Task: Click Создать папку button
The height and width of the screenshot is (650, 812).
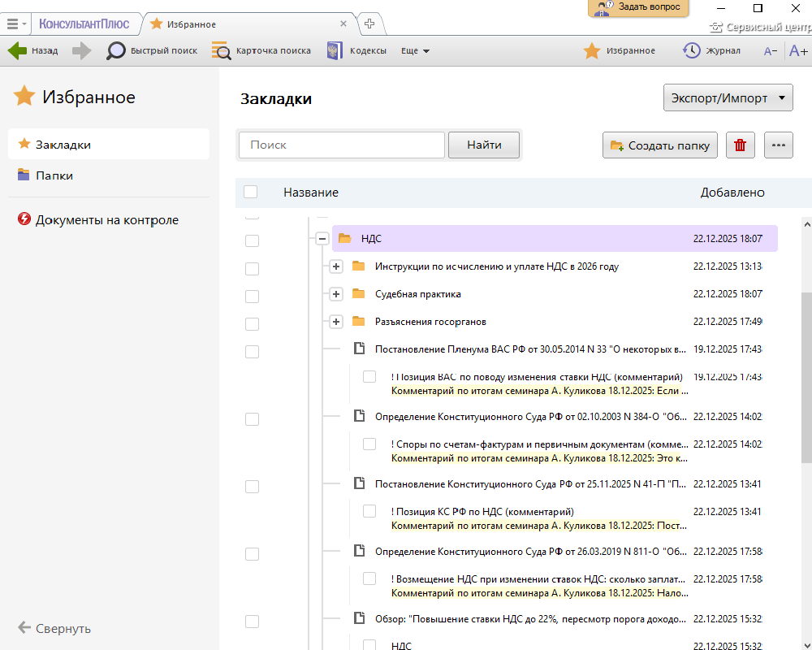Action: click(x=660, y=145)
